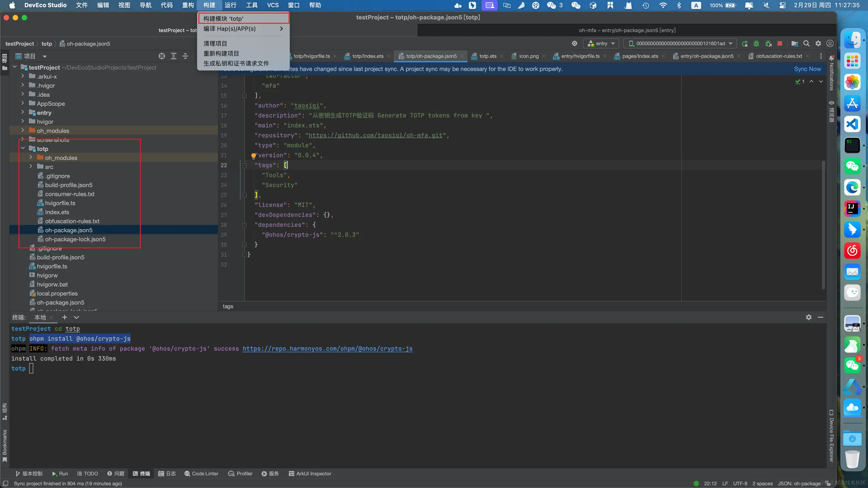Open the tabs overflow three-dot menu

pyautogui.click(x=821, y=56)
